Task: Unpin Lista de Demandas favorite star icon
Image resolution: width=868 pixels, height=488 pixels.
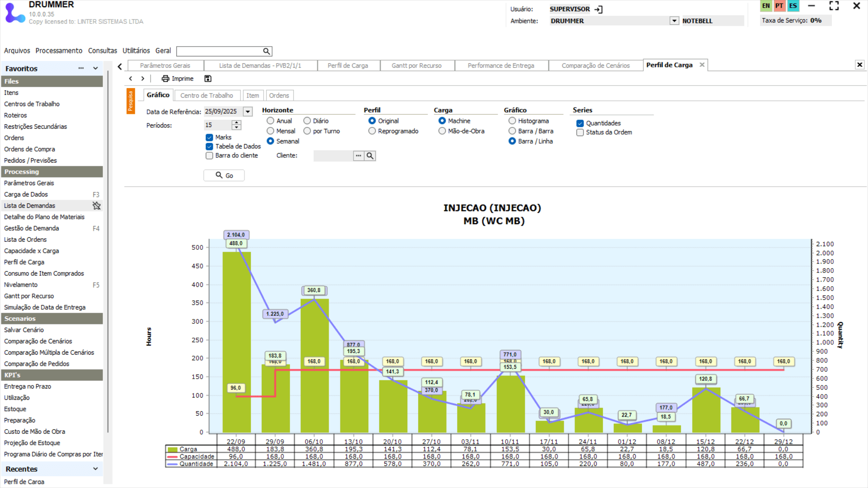Action: pyautogui.click(x=96, y=206)
